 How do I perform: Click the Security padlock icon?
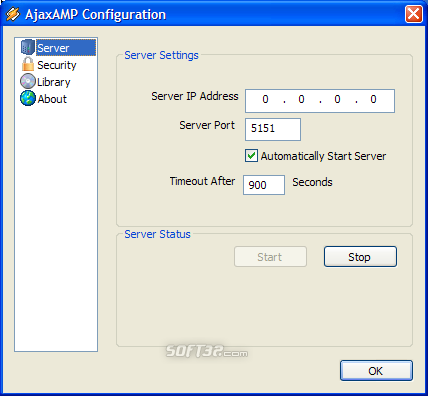(x=28, y=64)
